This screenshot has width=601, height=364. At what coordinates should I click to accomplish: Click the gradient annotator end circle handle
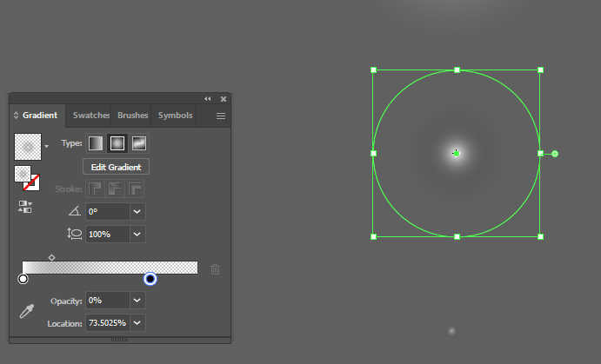coord(555,154)
